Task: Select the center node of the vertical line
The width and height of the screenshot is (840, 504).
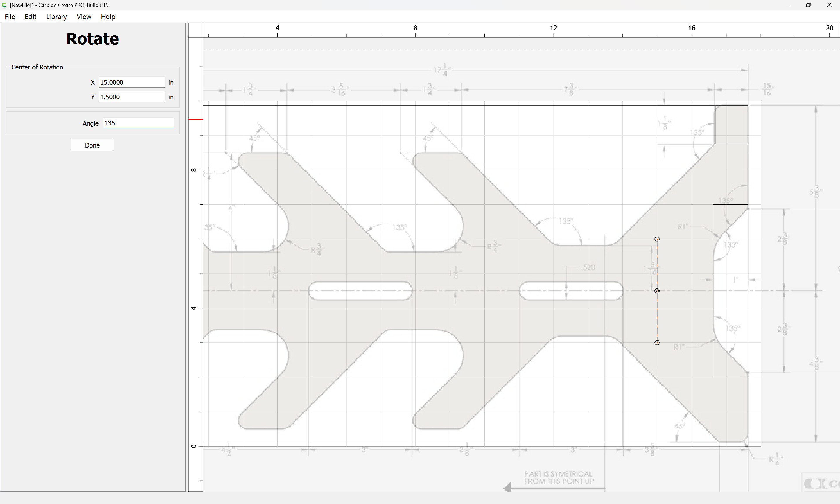Action: (657, 291)
